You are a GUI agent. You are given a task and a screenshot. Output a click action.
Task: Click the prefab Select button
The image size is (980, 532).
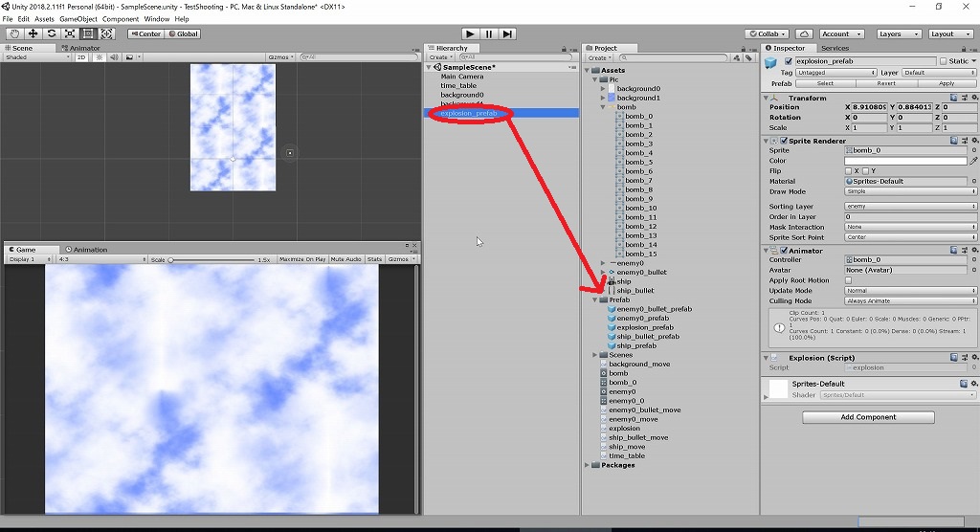point(825,84)
